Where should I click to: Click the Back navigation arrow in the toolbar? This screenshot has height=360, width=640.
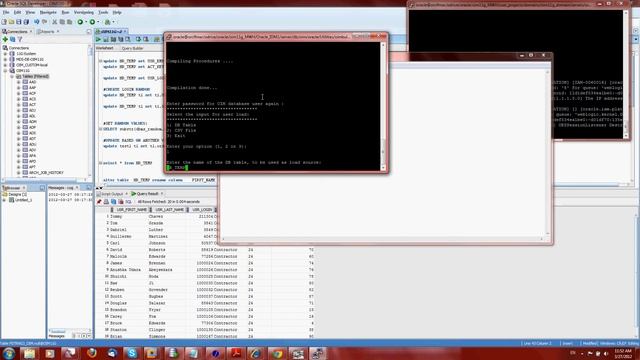[x=37, y=22]
